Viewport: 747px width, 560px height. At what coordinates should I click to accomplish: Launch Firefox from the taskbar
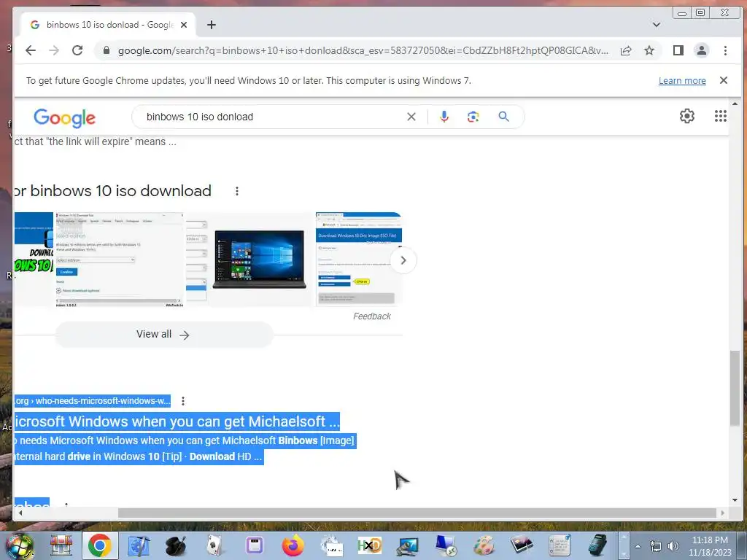click(293, 545)
